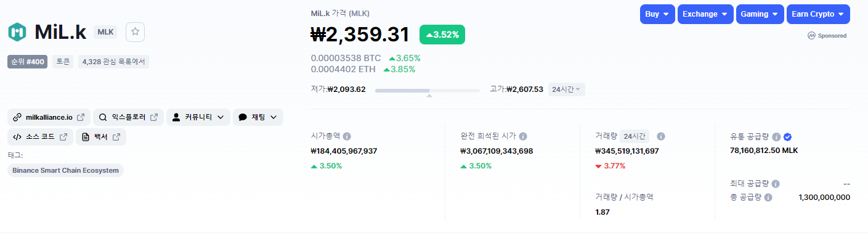Click the green 3.85% ETH change

(399, 70)
